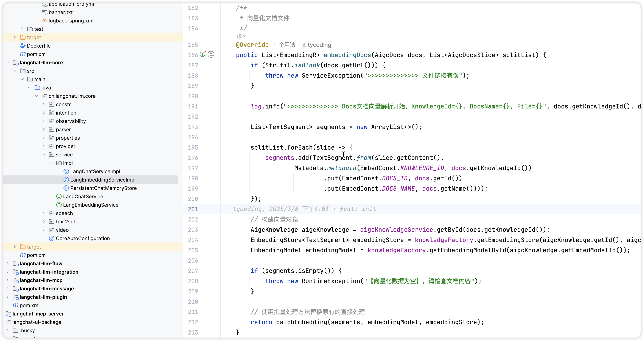Expand the text2sql package
The image size is (644, 341).
(44, 222)
